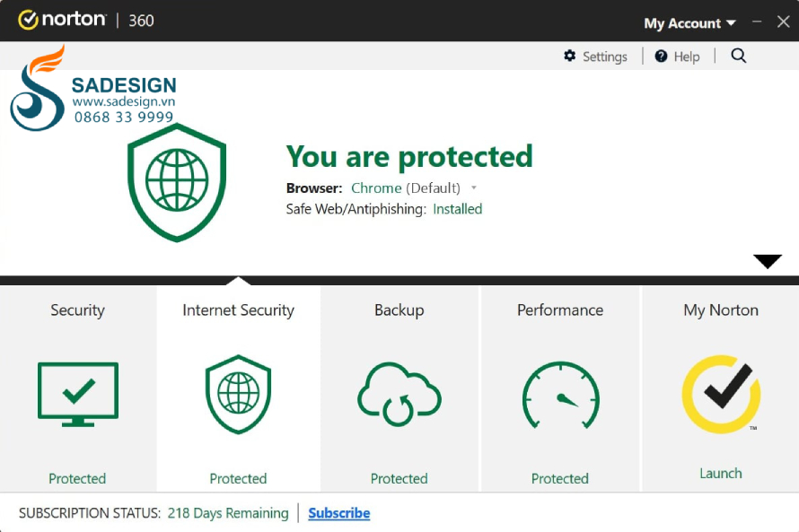Open the search magnifier icon
Image resolution: width=799 pixels, height=532 pixels.
pyautogui.click(x=738, y=56)
